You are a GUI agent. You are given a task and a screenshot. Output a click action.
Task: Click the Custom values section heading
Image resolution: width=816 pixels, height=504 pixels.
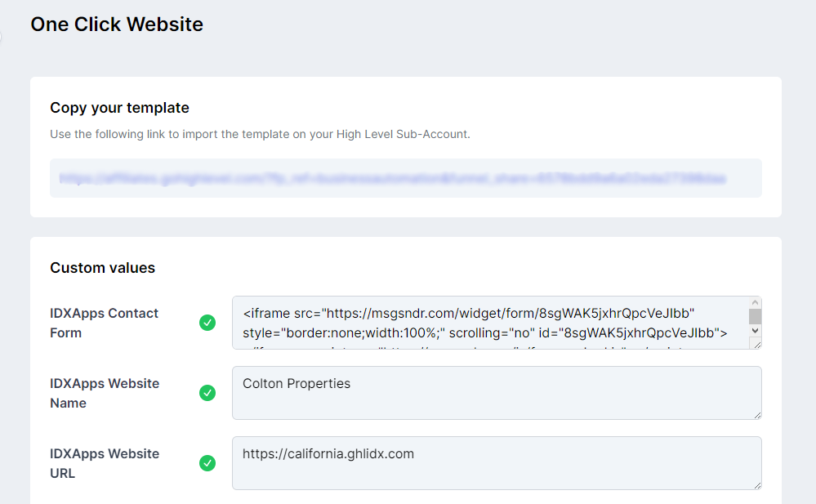point(102,268)
